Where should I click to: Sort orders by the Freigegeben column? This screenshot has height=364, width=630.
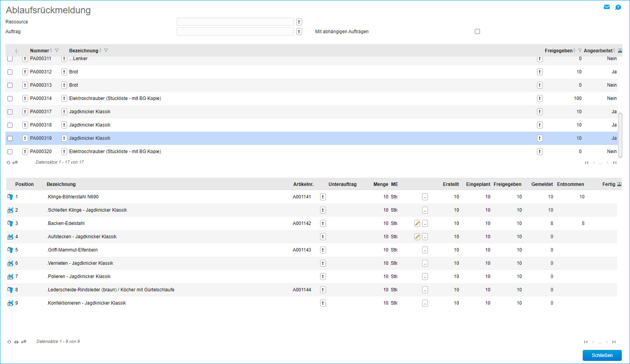tap(558, 51)
